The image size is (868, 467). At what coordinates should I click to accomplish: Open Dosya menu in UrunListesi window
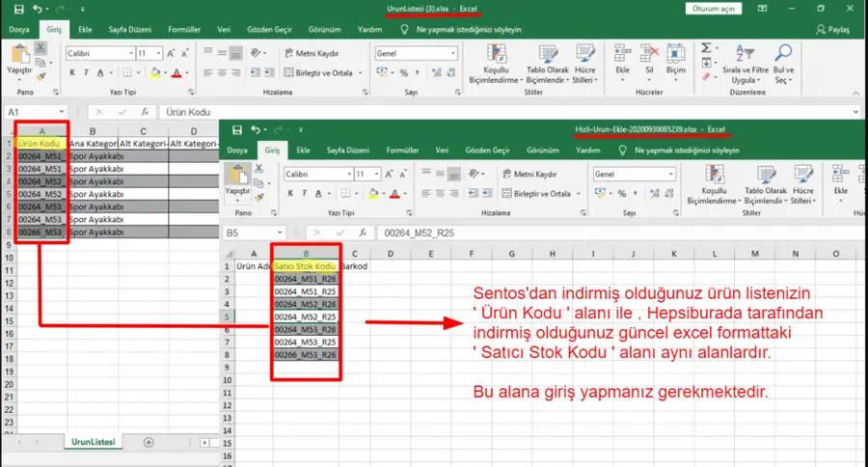[x=19, y=29]
